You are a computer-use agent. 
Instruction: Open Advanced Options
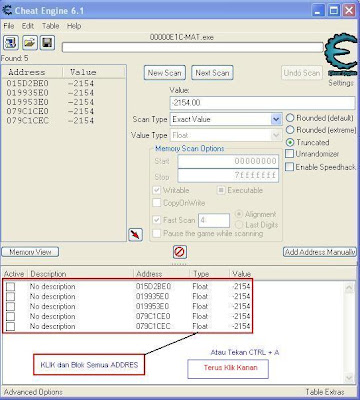pos(33,392)
